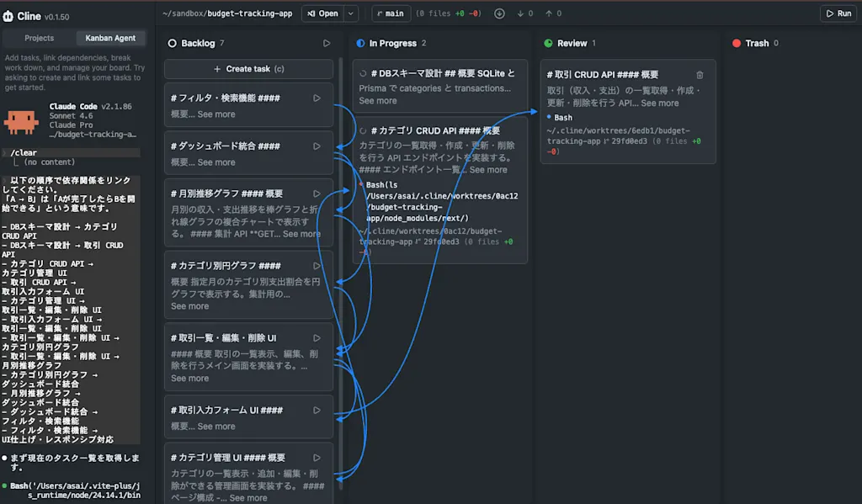This screenshot has height=504, width=862.
Task: Click the Create task button
Action: 248,69
